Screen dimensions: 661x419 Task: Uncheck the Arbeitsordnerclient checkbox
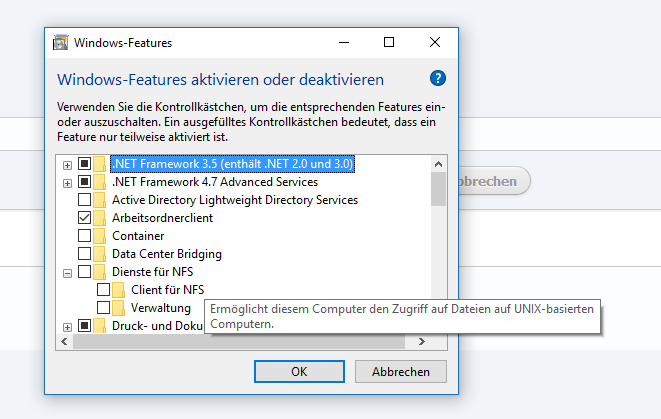coord(84,218)
